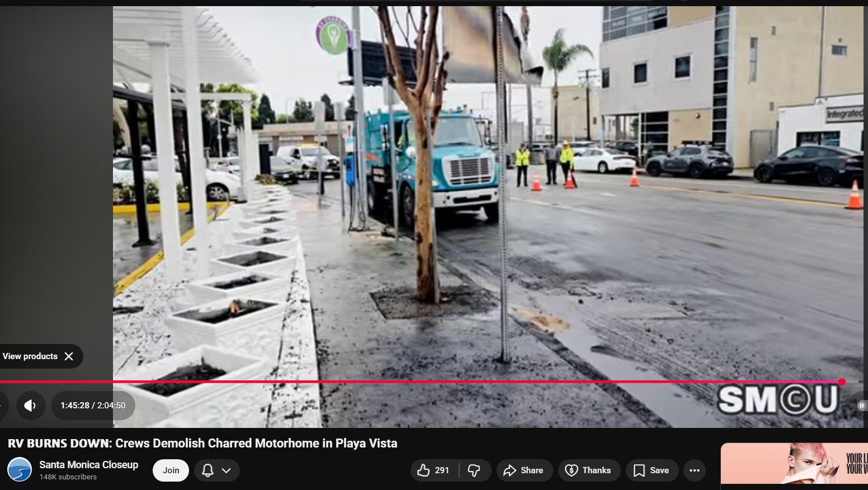Save the video to a playlist
Viewport: 868px width, 490px height.
(651, 470)
